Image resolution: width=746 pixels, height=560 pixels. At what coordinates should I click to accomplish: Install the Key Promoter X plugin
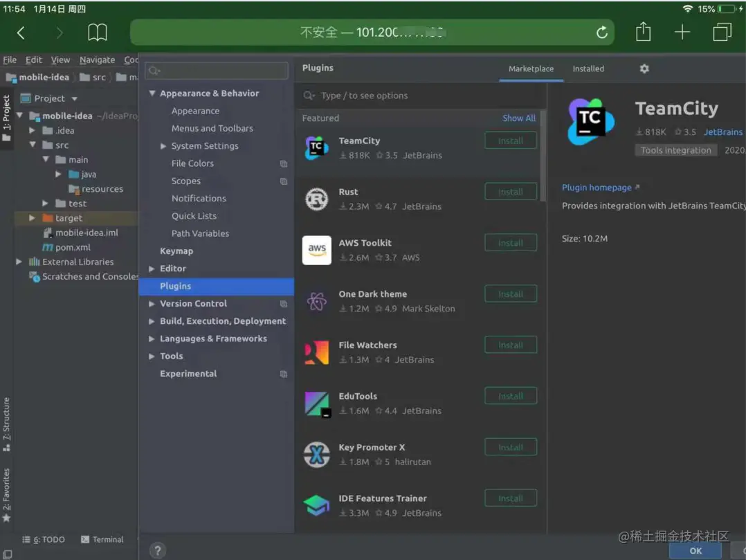point(511,447)
